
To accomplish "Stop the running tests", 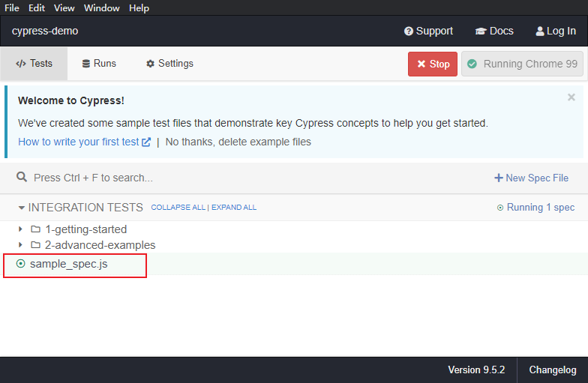I will point(433,64).
